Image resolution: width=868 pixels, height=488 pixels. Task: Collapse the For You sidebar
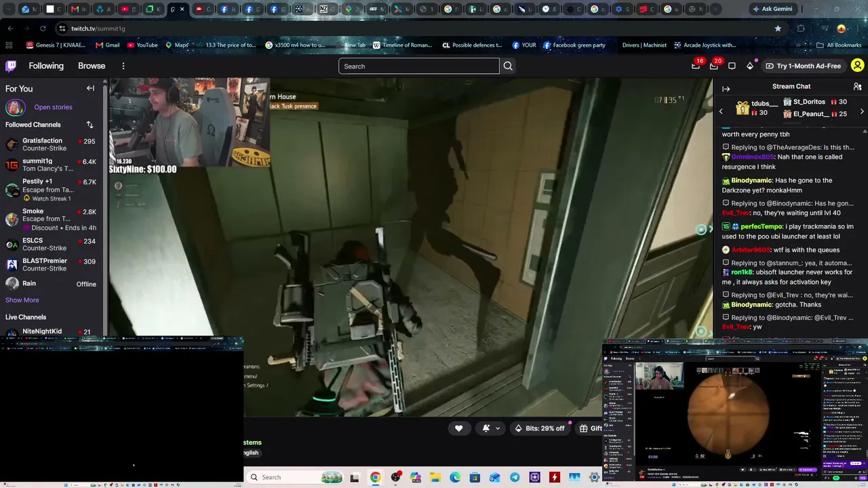(x=90, y=88)
